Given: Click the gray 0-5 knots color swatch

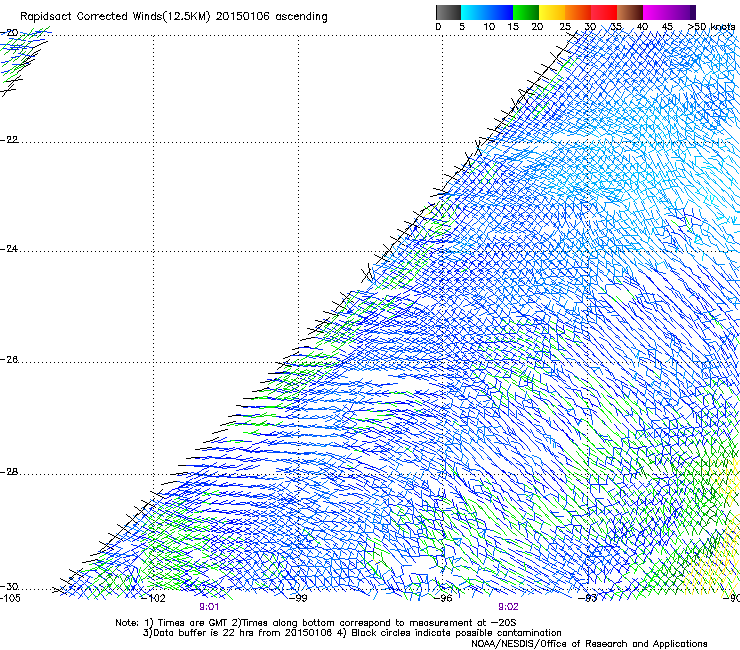Looking at the screenshot, I should (448, 12).
